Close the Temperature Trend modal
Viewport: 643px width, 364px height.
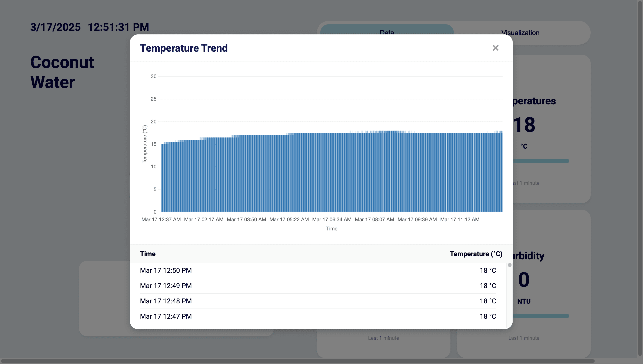point(495,48)
